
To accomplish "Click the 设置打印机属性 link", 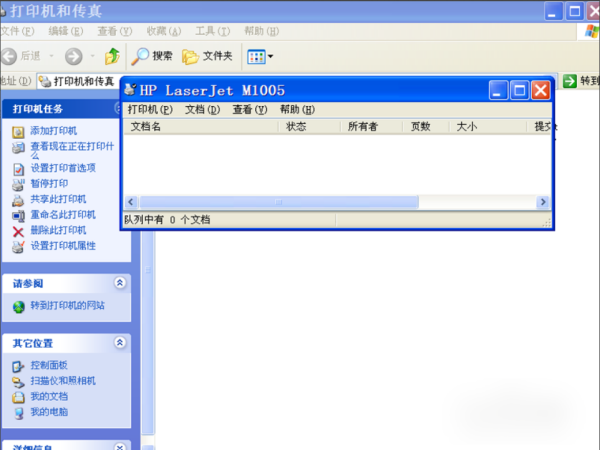I will pyautogui.click(x=63, y=246).
